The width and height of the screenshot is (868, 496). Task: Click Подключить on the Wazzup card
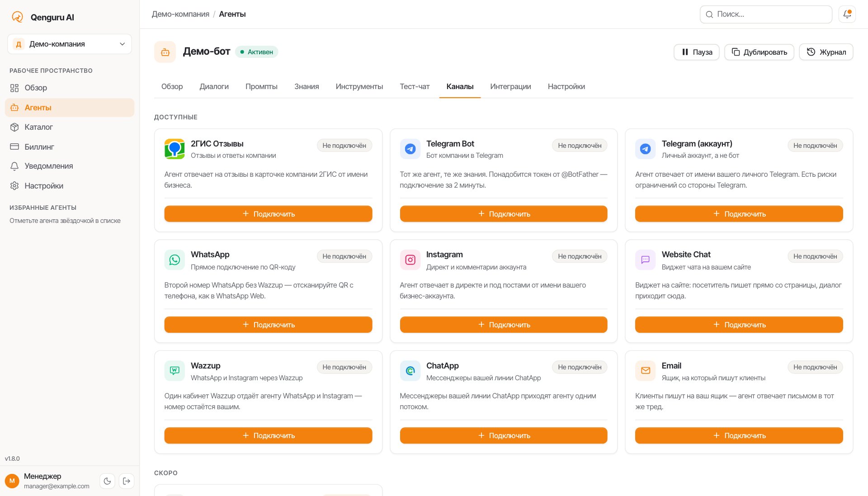[x=268, y=435]
